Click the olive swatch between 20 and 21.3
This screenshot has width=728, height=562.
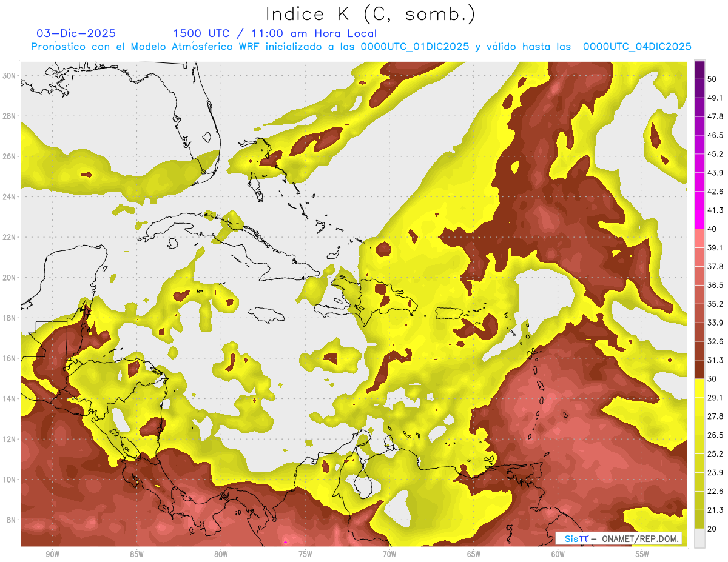699,519
